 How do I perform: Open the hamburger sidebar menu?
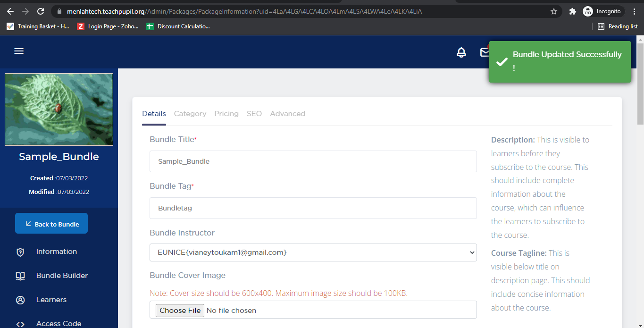(19, 51)
